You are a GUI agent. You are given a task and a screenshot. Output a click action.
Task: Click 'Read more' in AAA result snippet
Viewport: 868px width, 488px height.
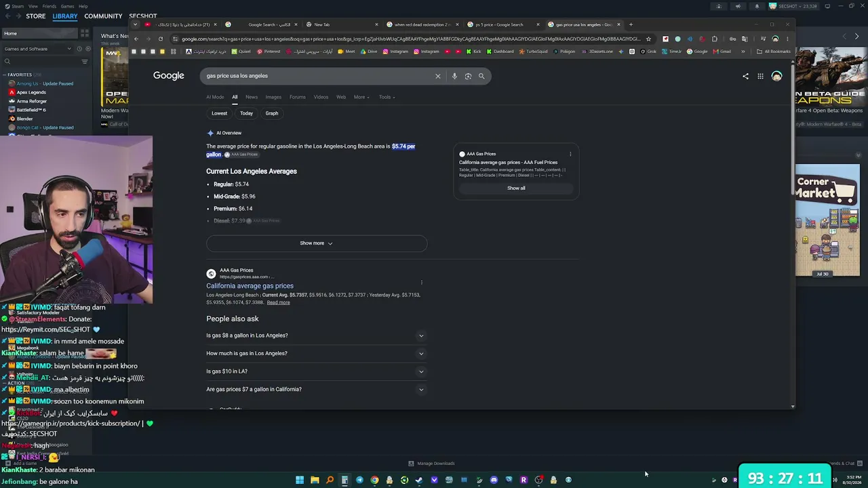(278, 302)
